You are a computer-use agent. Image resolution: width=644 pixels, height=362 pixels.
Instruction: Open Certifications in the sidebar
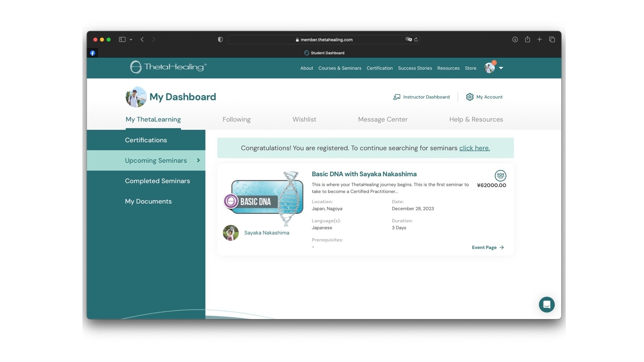[146, 140]
